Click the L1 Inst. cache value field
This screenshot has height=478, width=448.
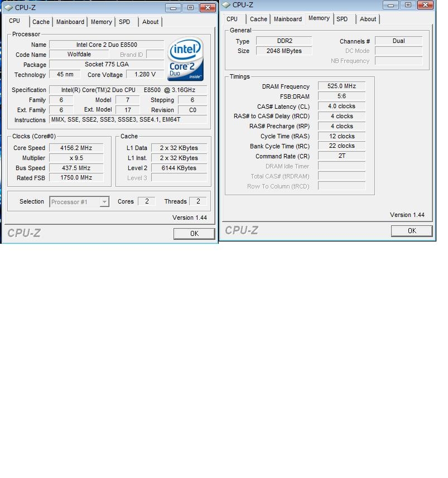click(x=179, y=158)
